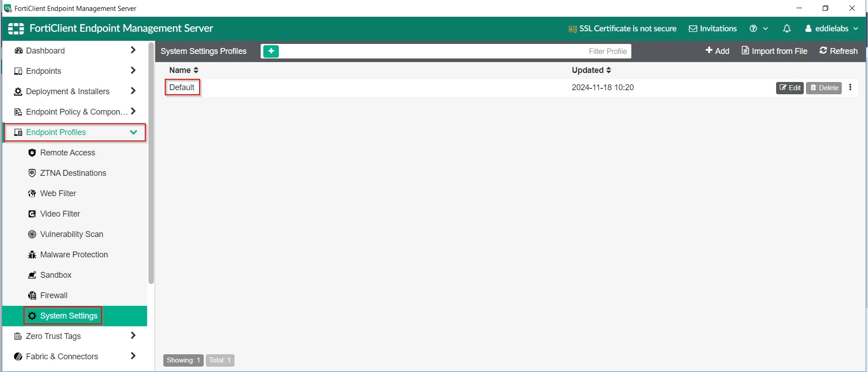868x372 pixels.
Task: Expand the Endpoints chevron arrow
Action: point(133,71)
